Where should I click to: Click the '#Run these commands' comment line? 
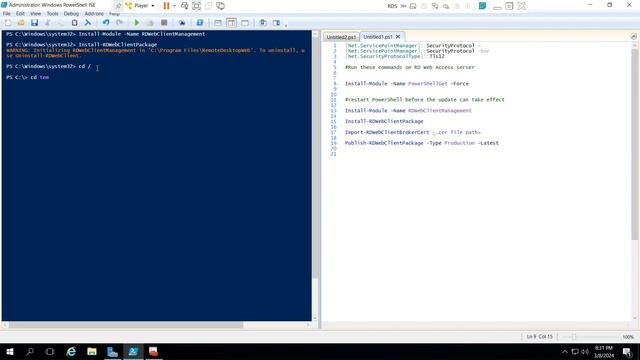click(409, 67)
